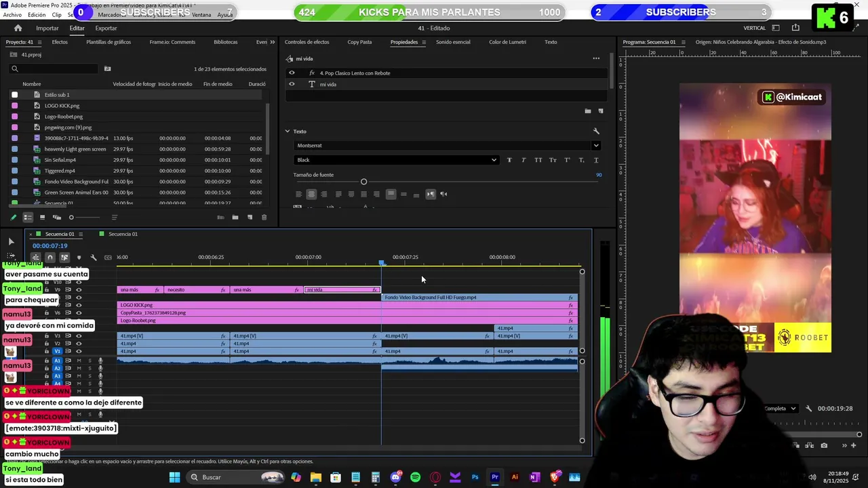Open the Secuencia 01 timeline panel menu
The height and width of the screenshot is (488, 868).
coord(80,234)
